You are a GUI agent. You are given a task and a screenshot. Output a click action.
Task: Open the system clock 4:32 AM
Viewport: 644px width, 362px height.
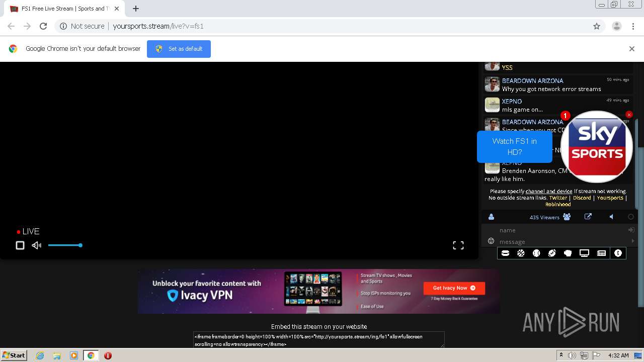click(x=618, y=355)
